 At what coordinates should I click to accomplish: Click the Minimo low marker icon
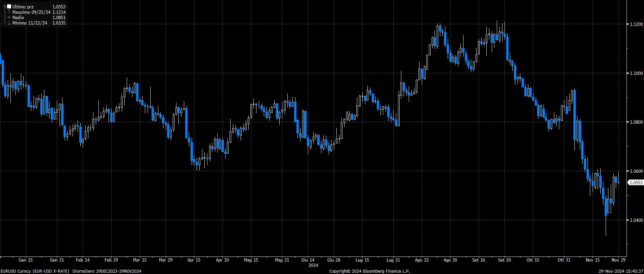9,23
